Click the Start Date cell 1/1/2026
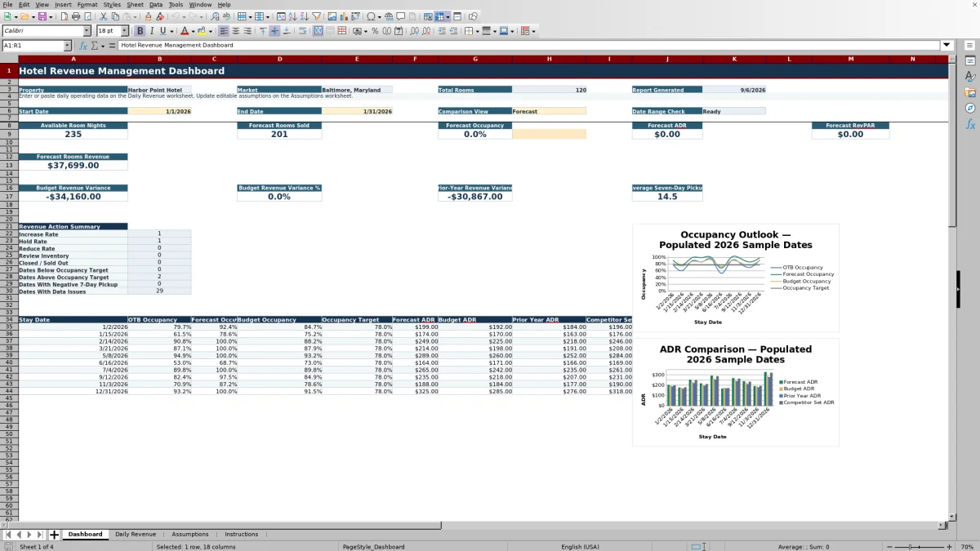 [x=159, y=111]
